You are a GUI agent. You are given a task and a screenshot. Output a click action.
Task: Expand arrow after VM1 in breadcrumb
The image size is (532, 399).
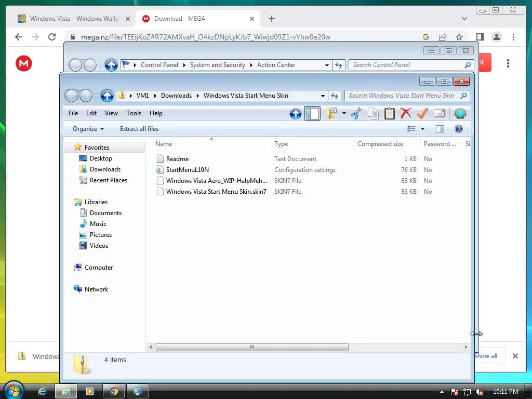click(155, 96)
